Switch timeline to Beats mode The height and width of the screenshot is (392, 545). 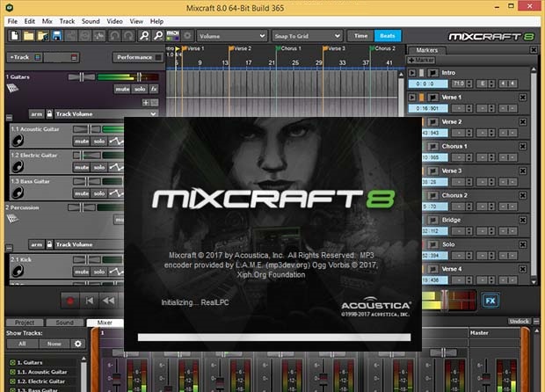(x=388, y=36)
